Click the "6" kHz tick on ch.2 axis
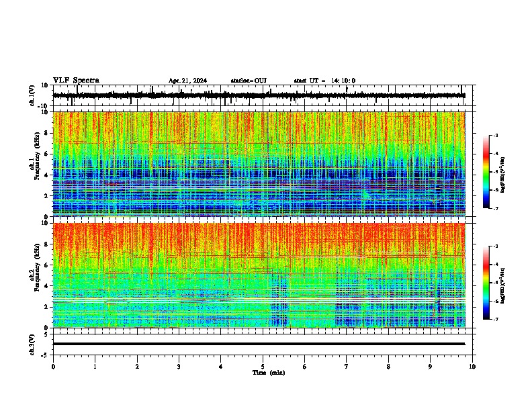This screenshot has width=532, height=411. pos(47,265)
